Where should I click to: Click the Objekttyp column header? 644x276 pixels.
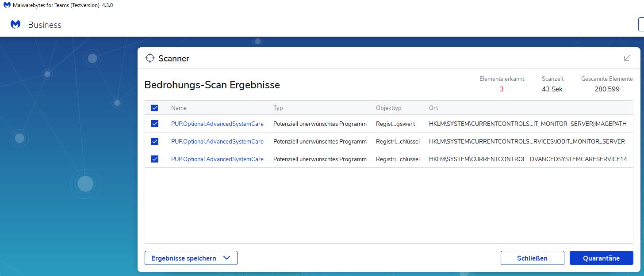[x=388, y=108]
